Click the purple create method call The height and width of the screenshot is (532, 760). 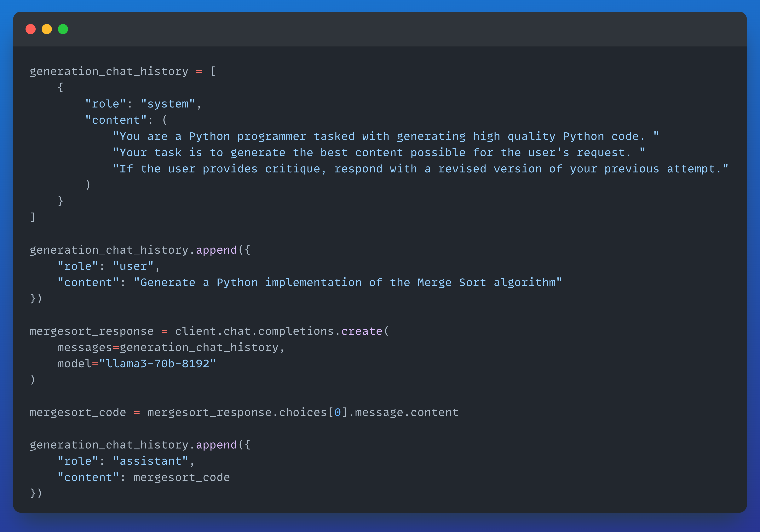(361, 331)
